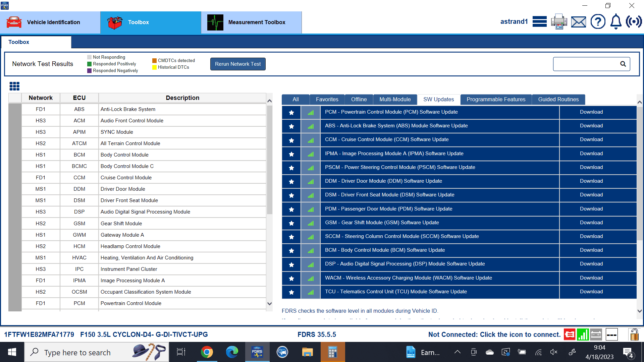Toggle favorite star for GSM Software Update
The height and width of the screenshot is (362, 644).
pos(291,223)
